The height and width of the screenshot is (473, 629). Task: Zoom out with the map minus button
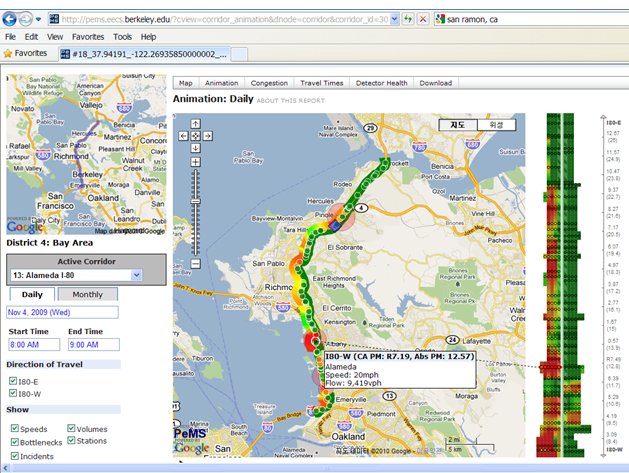pos(197,265)
